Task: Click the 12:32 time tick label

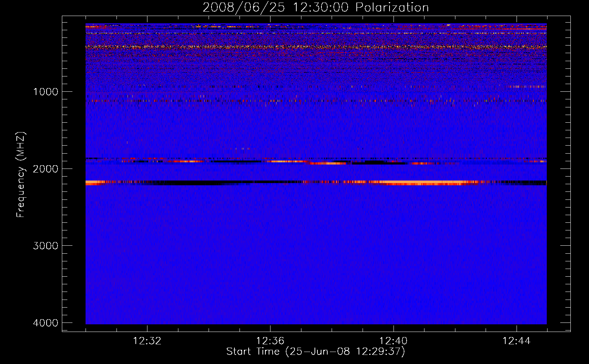Action: click(147, 341)
